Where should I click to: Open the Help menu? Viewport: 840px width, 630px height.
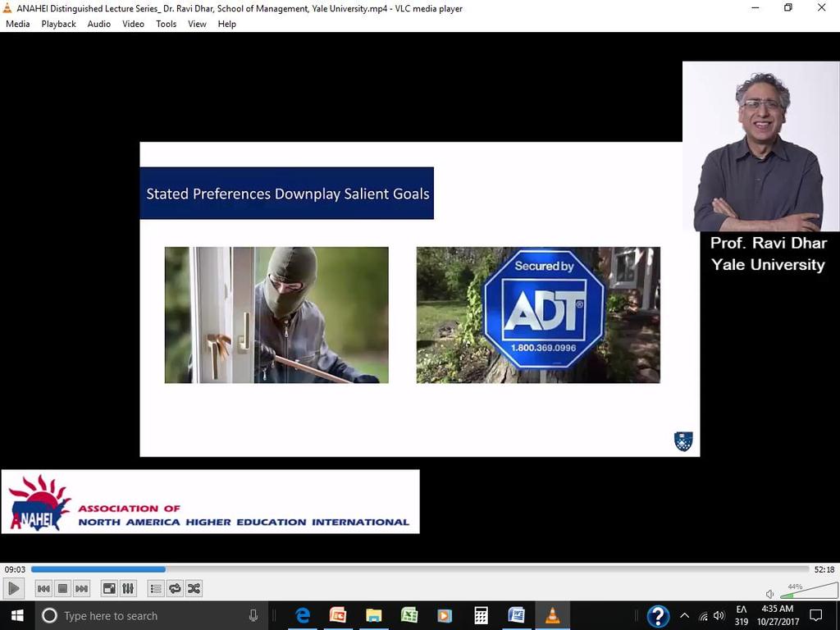click(226, 24)
